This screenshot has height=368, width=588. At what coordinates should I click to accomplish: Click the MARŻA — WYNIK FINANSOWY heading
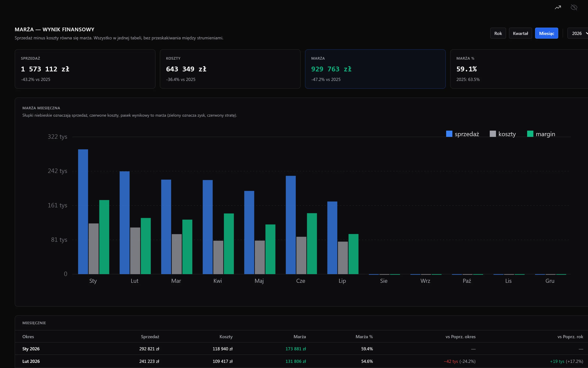(x=54, y=29)
